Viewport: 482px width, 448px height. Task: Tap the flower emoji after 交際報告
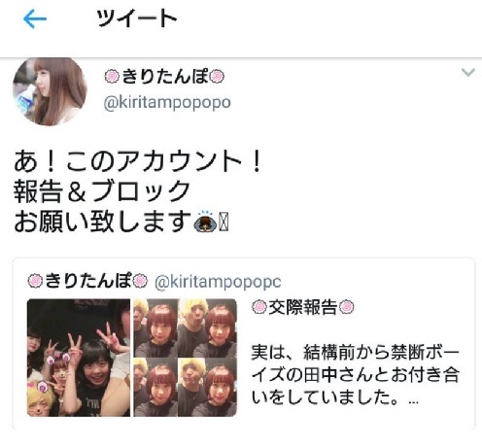click(x=347, y=307)
